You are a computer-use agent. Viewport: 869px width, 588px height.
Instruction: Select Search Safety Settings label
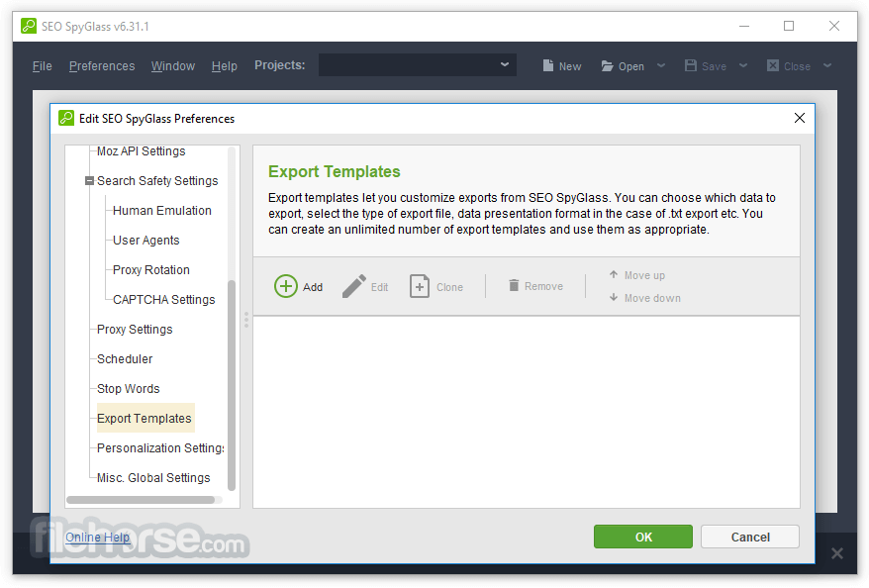157,181
